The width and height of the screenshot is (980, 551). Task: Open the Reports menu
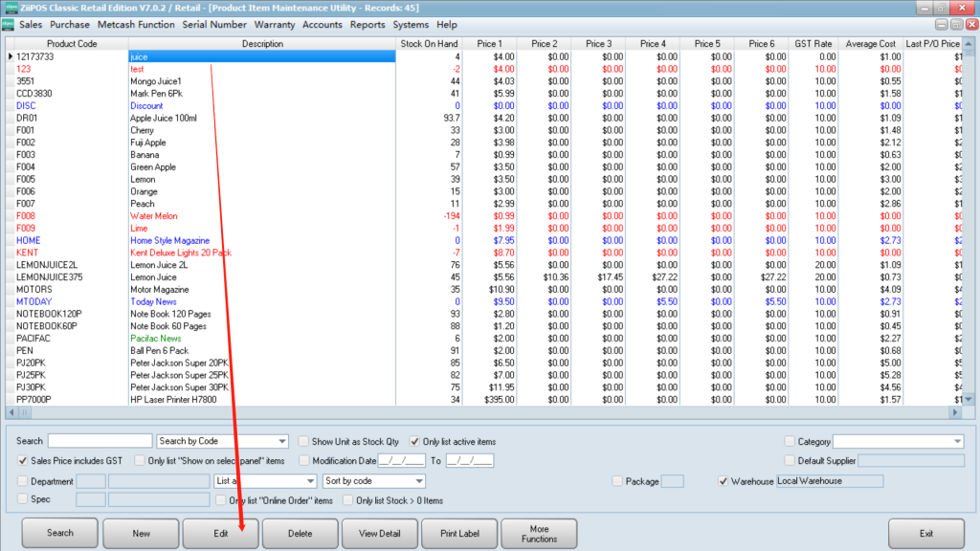[x=367, y=25]
